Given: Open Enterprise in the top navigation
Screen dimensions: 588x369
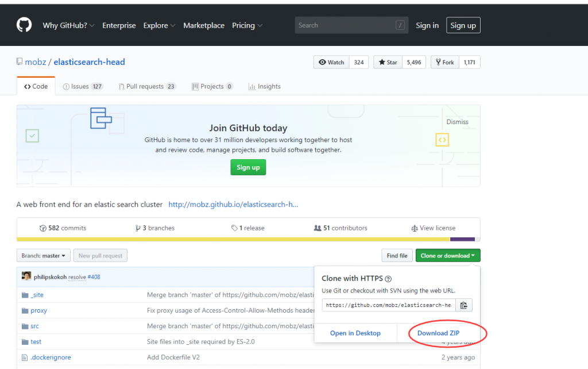Looking at the screenshot, I should [119, 25].
